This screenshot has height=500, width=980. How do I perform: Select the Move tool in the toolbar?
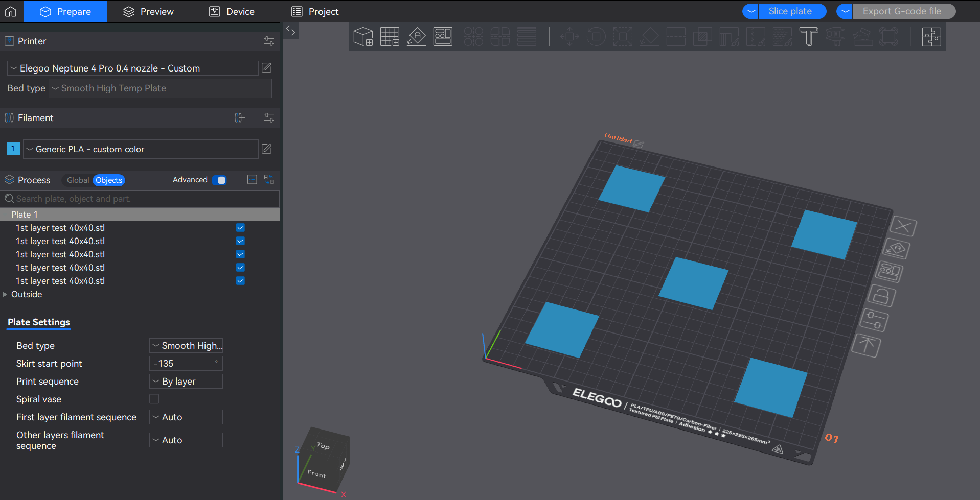point(569,37)
